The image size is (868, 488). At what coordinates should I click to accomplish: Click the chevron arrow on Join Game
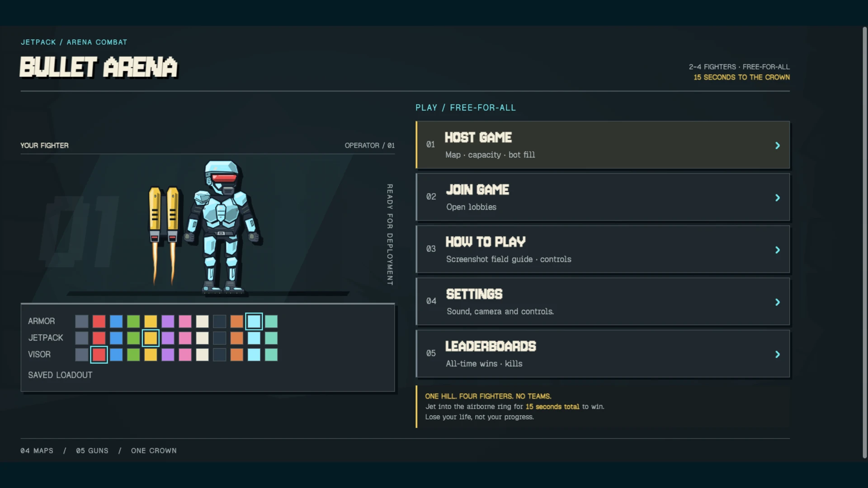tap(778, 198)
